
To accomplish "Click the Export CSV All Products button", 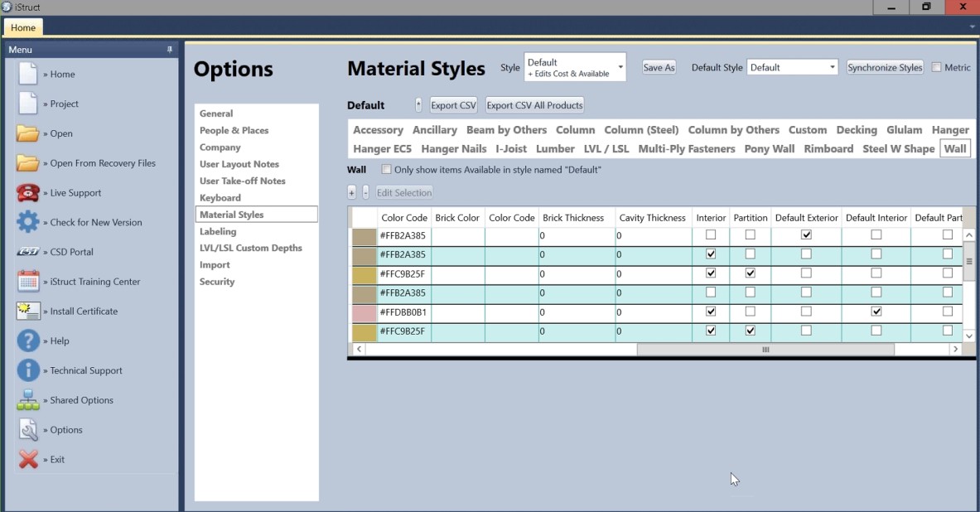I will coord(534,105).
